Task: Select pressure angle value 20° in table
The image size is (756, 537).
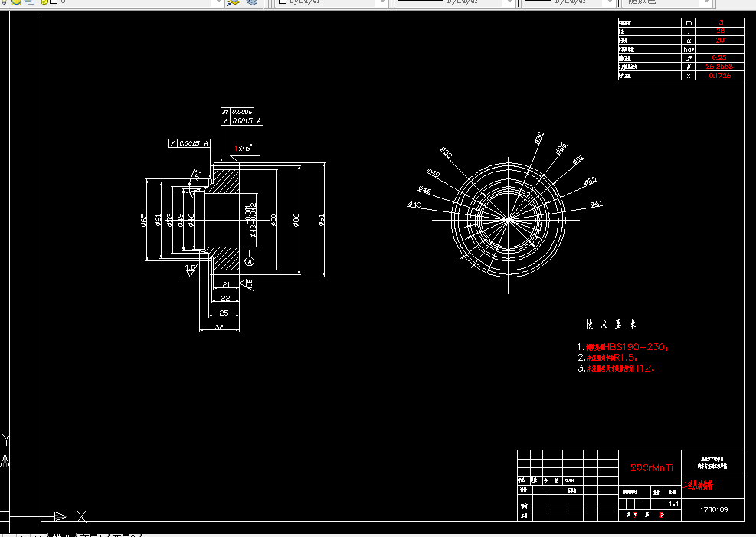Action: (x=720, y=41)
